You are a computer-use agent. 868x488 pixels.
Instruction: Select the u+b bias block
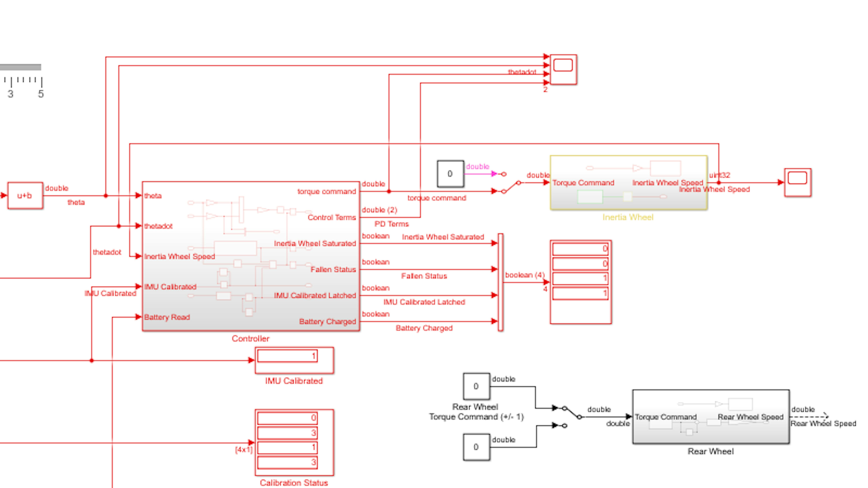(x=25, y=196)
